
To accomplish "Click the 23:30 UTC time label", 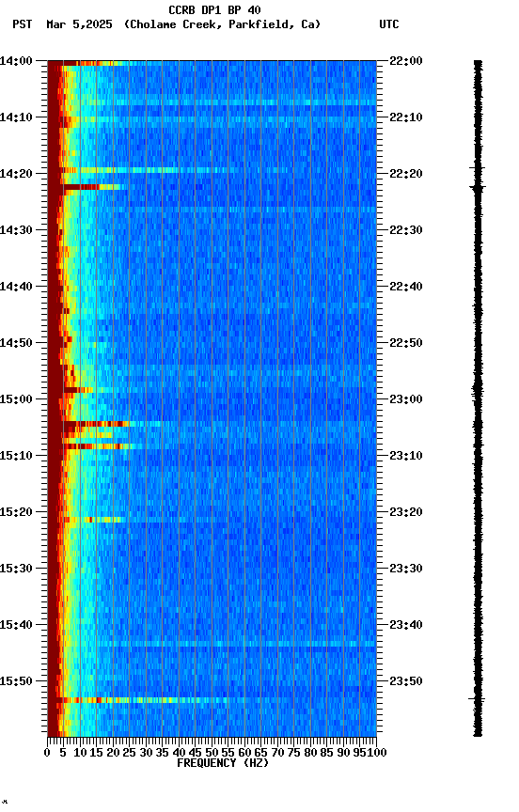I will (x=406, y=570).
